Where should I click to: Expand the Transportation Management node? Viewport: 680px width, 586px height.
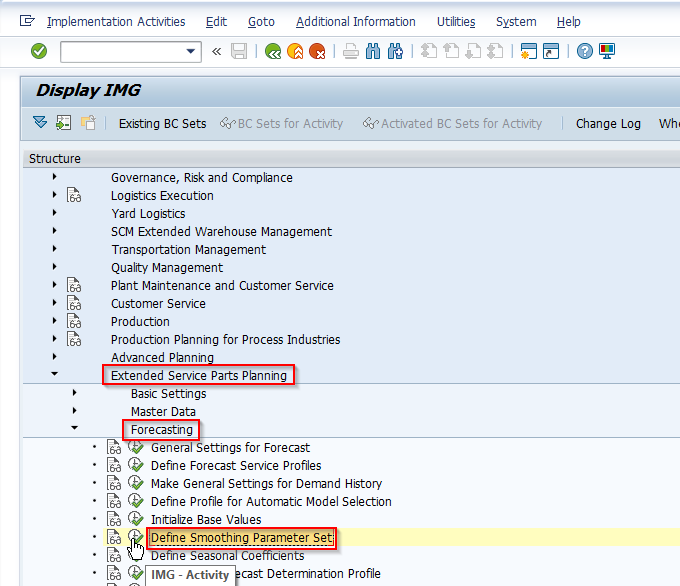55,249
